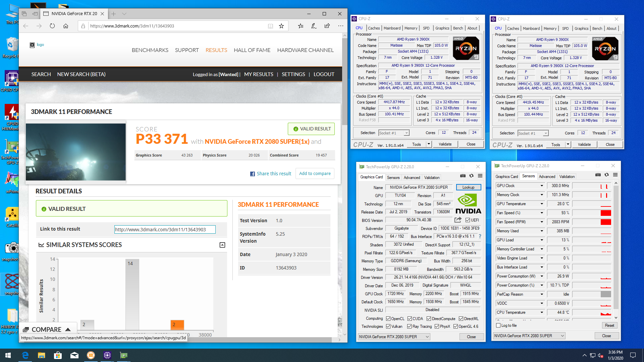Open File Explorer from taskbar
644x362 pixels.
tap(41, 355)
